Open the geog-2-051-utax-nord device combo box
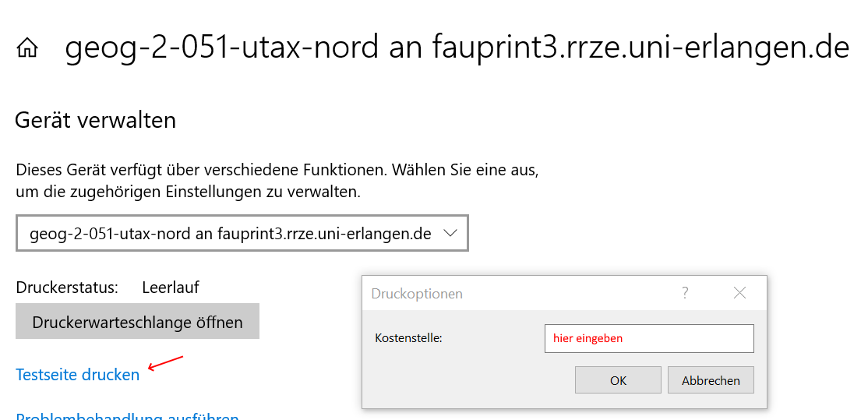 tap(242, 233)
